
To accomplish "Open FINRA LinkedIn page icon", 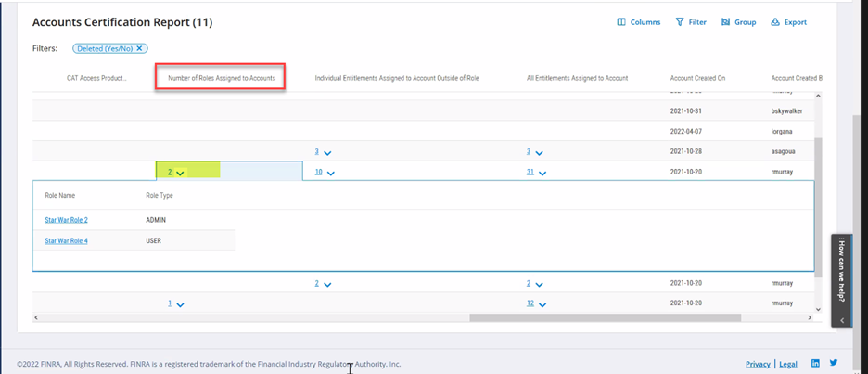I will tap(815, 364).
